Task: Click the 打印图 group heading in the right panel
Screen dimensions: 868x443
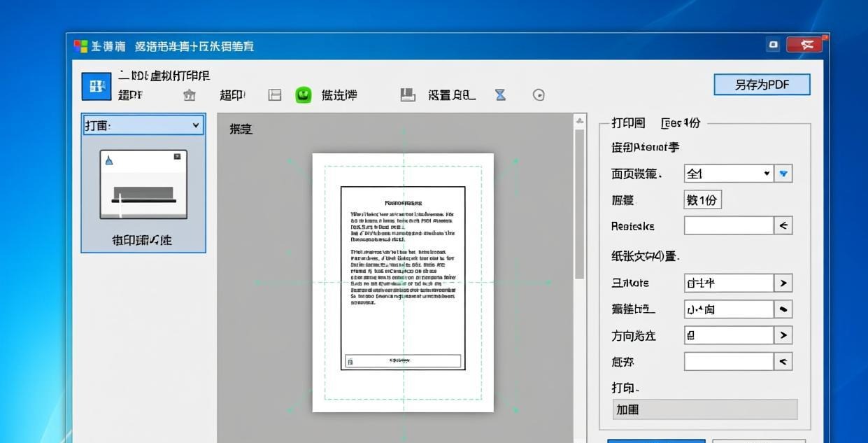Action: (628, 123)
